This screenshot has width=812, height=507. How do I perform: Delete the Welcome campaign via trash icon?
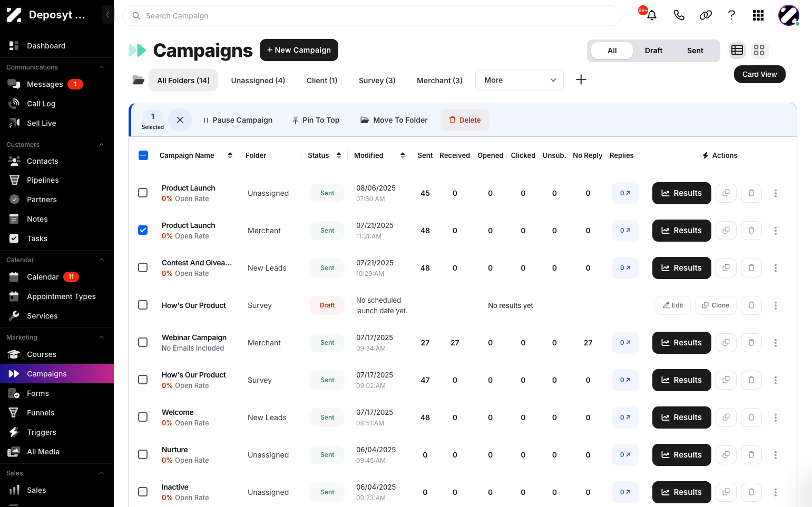tap(751, 417)
